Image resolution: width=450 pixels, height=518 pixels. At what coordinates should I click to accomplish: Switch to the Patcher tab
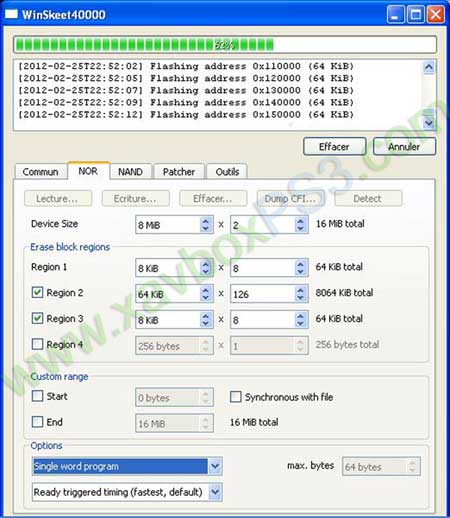click(x=179, y=172)
